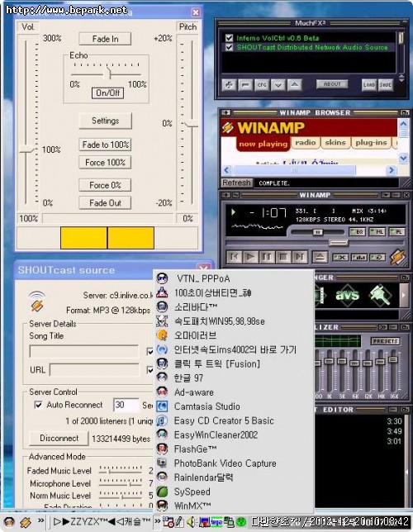
Task: Toggle Echo On/Off button
Action: coord(107,93)
